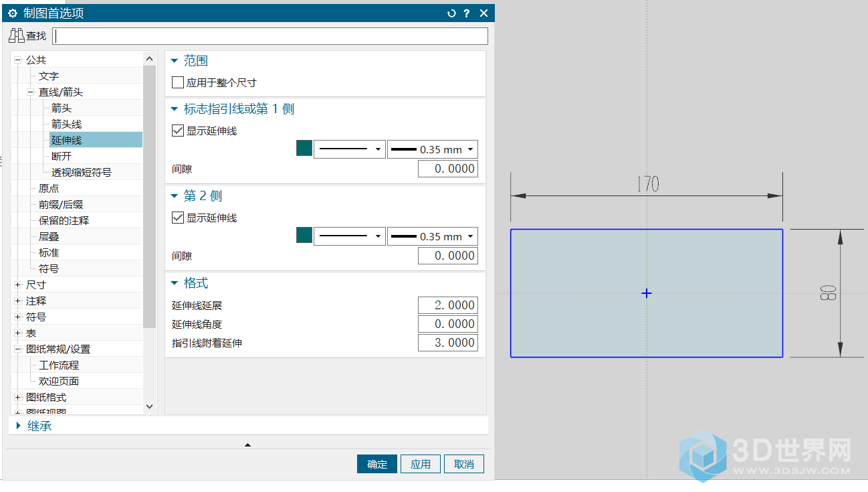Enable the 应用于整个尺寸 checkbox

pyautogui.click(x=178, y=82)
